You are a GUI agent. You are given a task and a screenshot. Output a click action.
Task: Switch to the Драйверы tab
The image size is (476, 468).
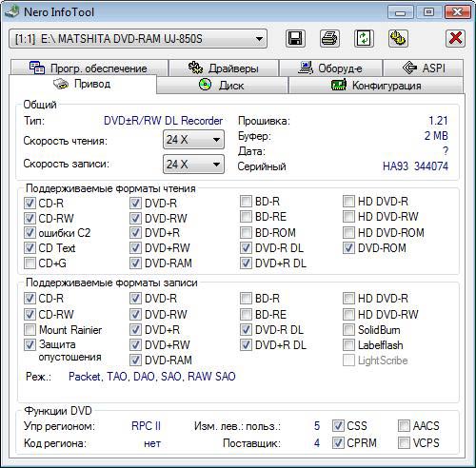(224, 68)
